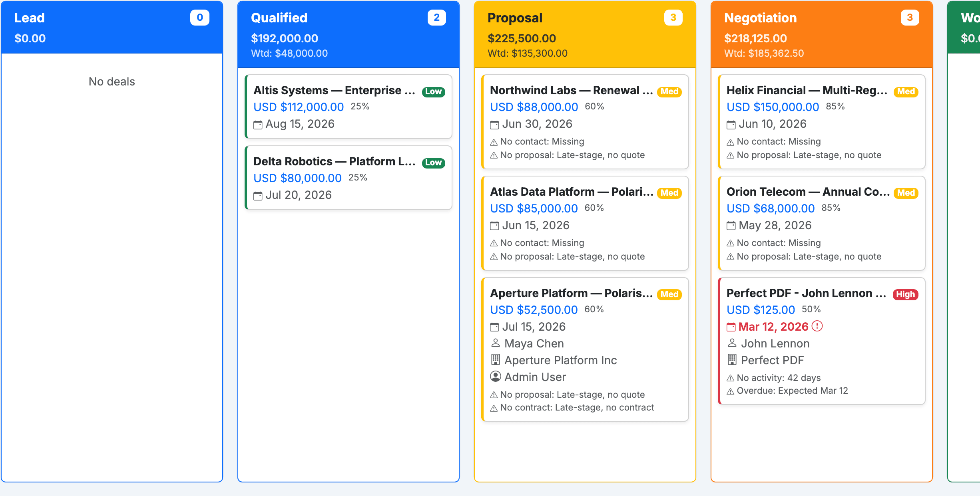980x496 pixels.
Task: Open the Altis Systems — Enterprise deal
Action: click(x=335, y=90)
